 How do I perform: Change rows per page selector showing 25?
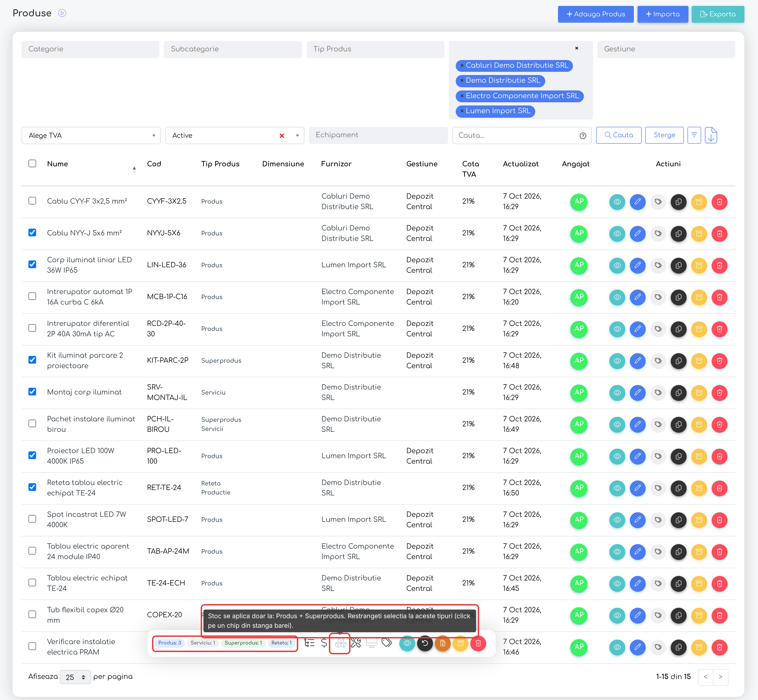75,677
